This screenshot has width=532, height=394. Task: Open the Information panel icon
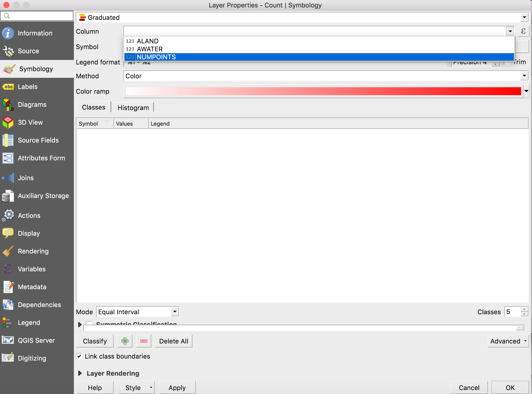click(8, 33)
